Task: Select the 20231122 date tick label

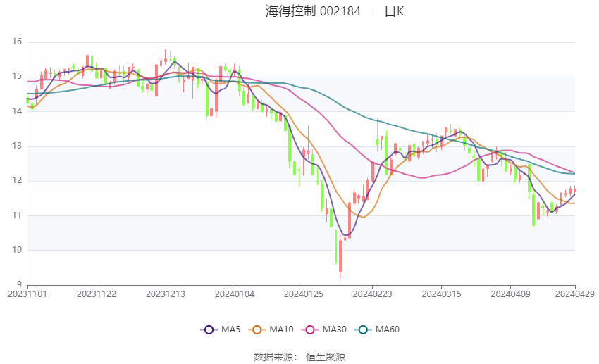Action: [x=97, y=294]
